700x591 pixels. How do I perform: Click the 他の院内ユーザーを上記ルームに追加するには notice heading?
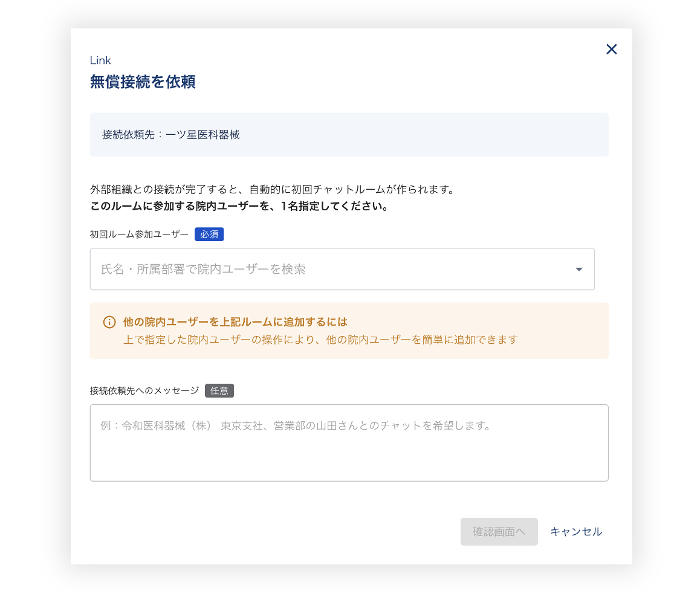click(x=235, y=322)
